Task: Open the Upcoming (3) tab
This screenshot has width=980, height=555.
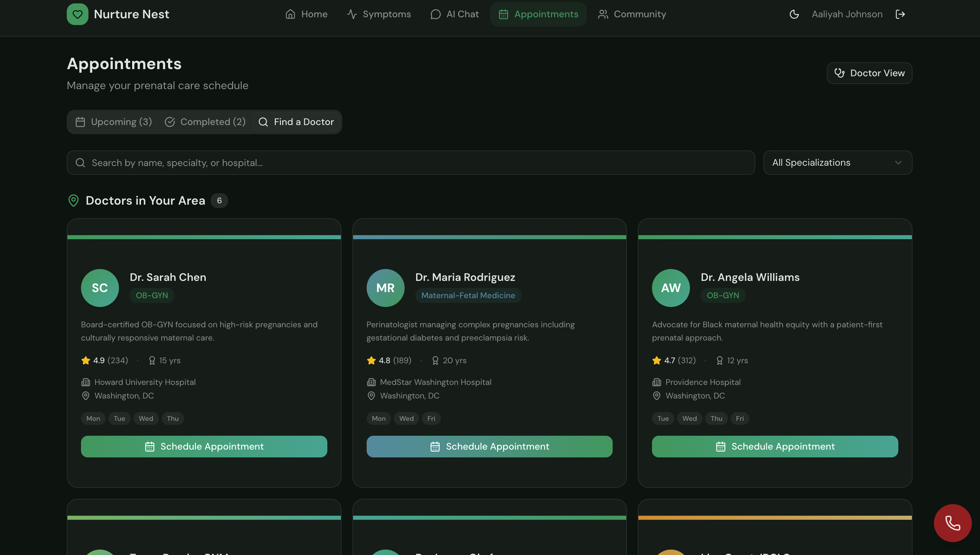Action: pyautogui.click(x=114, y=122)
